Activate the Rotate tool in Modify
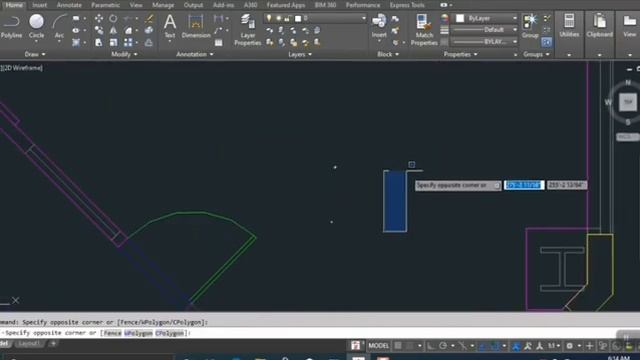The width and height of the screenshot is (640, 360). tap(113, 18)
